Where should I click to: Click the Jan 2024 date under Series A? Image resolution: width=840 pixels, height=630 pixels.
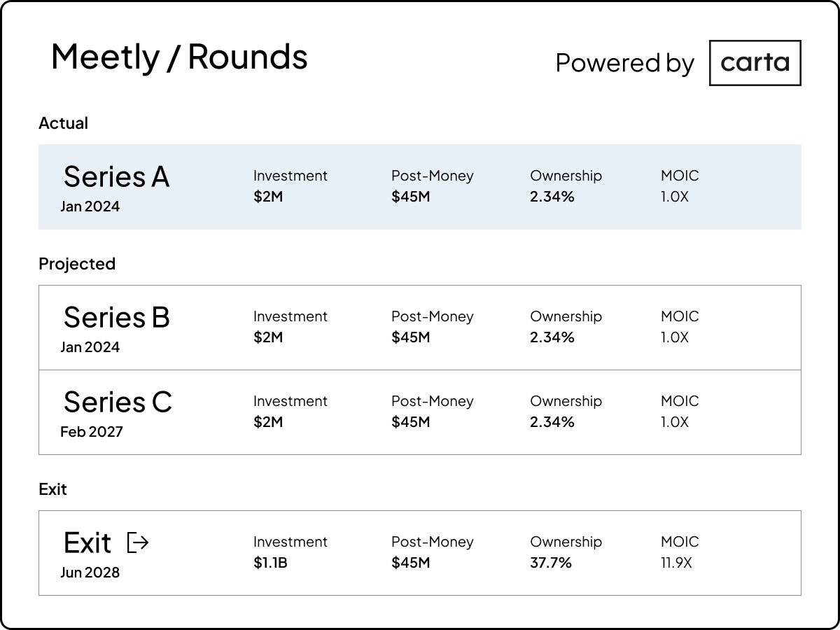click(90, 206)
